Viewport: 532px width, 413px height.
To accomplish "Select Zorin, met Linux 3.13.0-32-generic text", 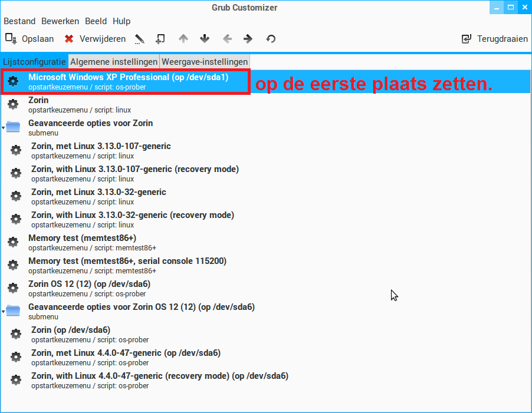I will 98,192.
